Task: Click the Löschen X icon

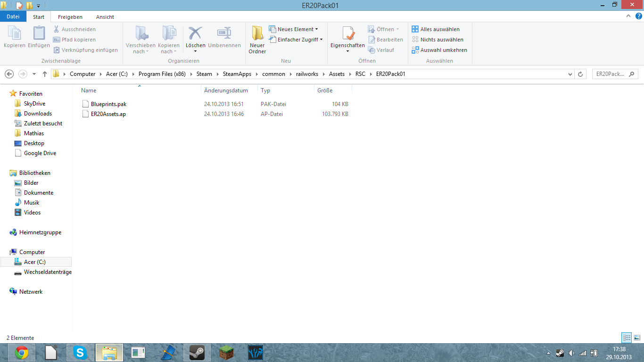Action: pos(195,33)
